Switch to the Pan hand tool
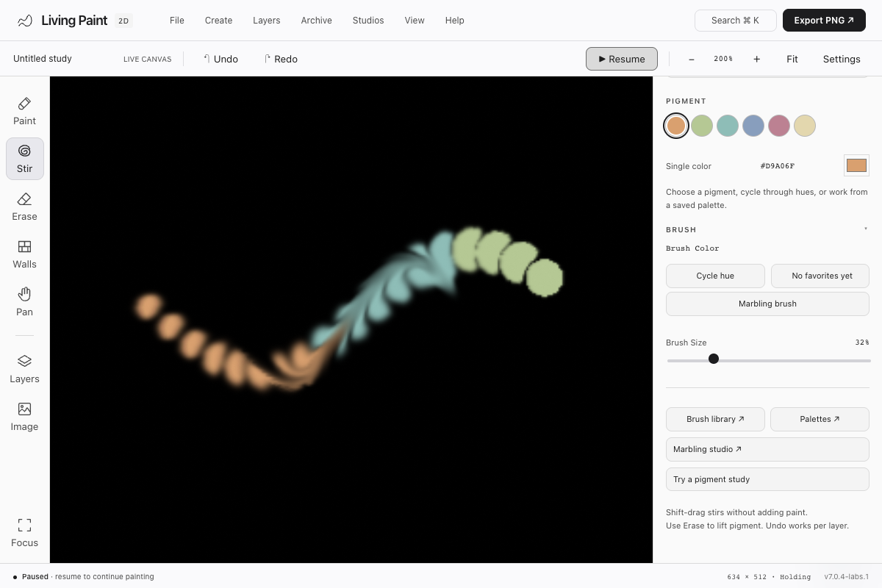 tap(24, 302)
